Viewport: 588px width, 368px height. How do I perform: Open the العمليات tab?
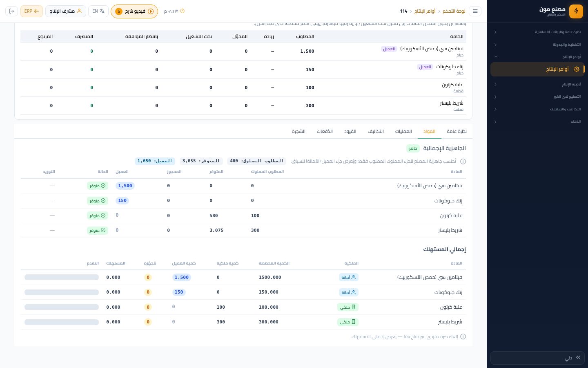click(403, 131)
